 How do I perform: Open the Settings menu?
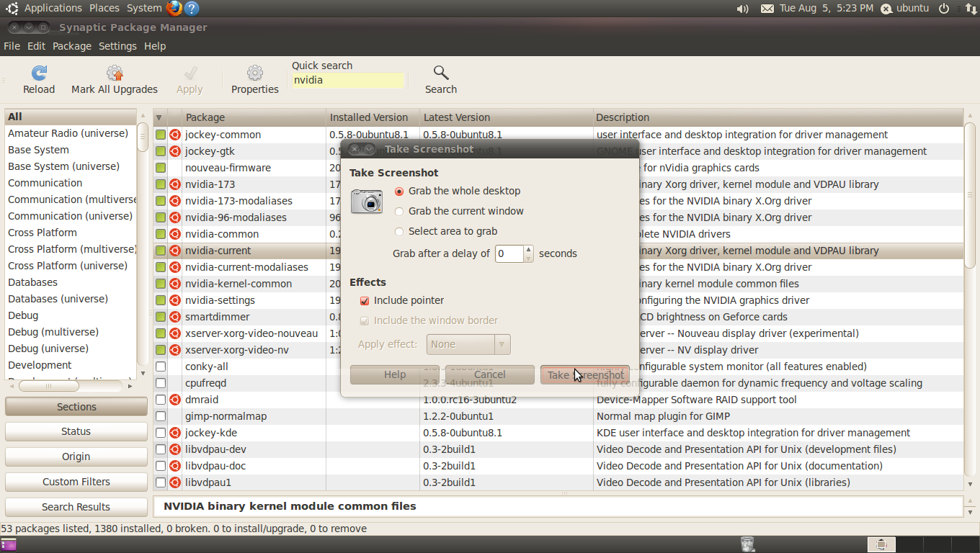(x=117, y=46)
